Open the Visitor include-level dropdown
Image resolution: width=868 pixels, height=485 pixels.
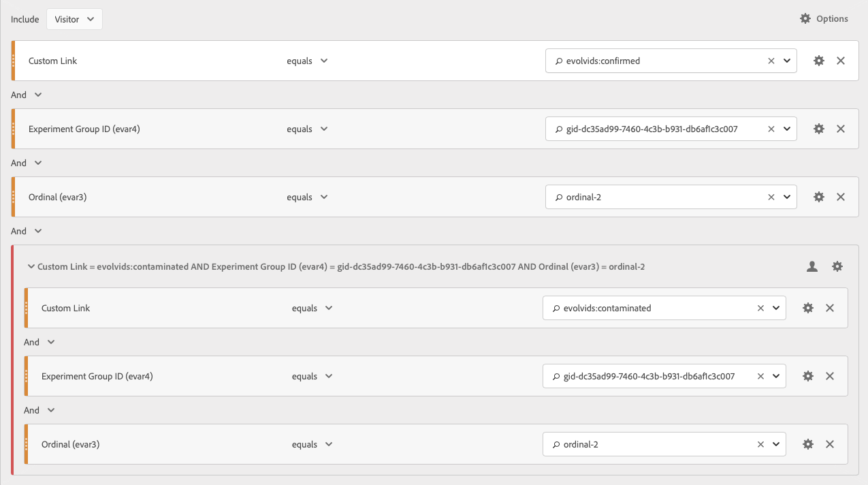coord(74,19)
